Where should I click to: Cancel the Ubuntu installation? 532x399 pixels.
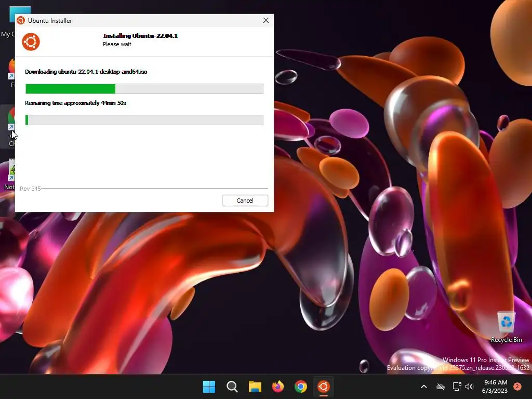[245, 201]
